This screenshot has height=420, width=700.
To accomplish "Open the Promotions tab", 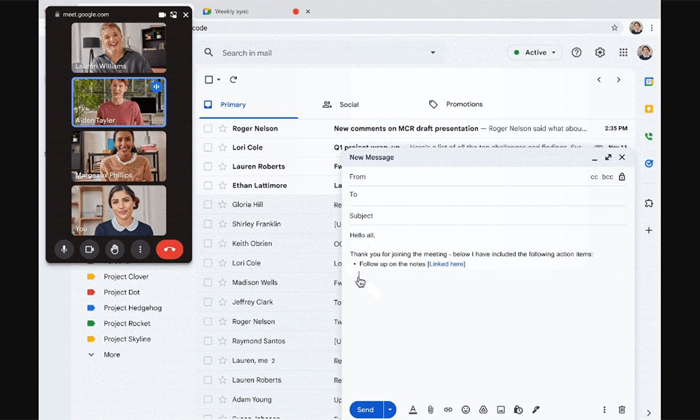I will click(455, 104).
